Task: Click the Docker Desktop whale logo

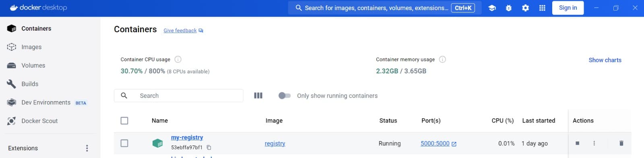Action: click(x=14, y=8)
